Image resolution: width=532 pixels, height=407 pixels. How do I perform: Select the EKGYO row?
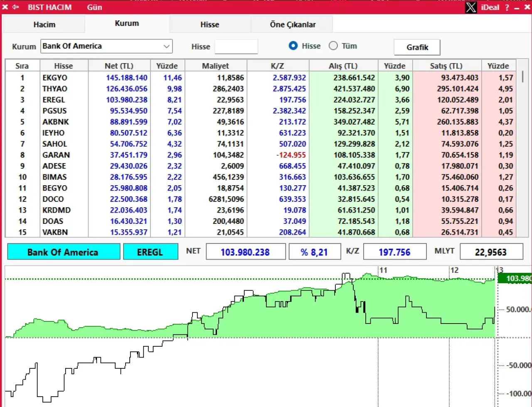click(x=261, y=78)
